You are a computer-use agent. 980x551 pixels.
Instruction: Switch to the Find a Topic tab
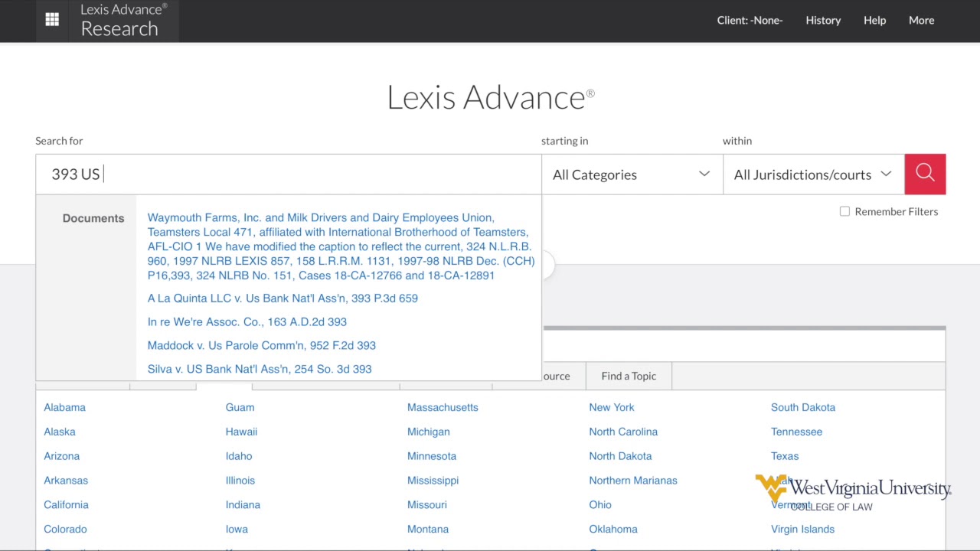point(629,376)
